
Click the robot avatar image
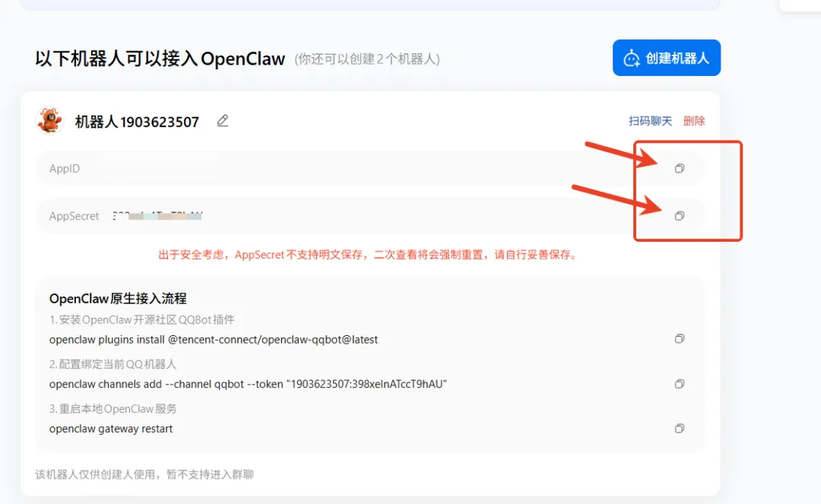click(49, 120)
